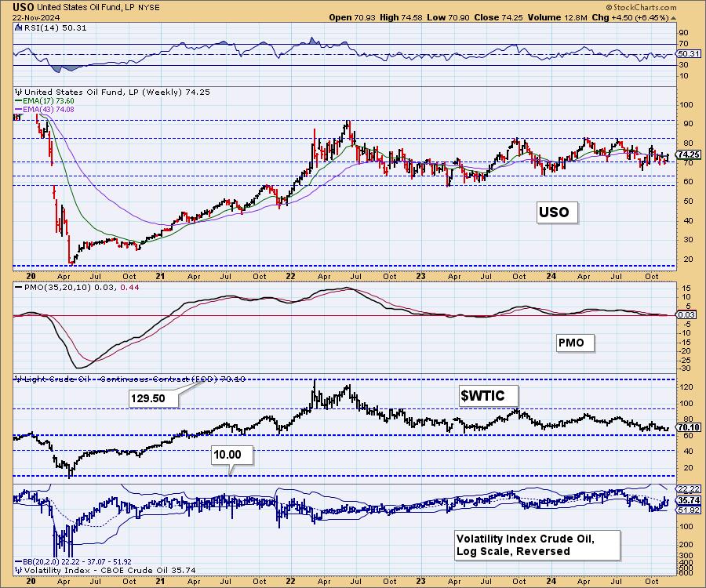The width and height of the screenshot is (706, 588).
Task: Click the OHLC bar icon beside Light Crude Oil legend
Action: (x=19, y=379)
